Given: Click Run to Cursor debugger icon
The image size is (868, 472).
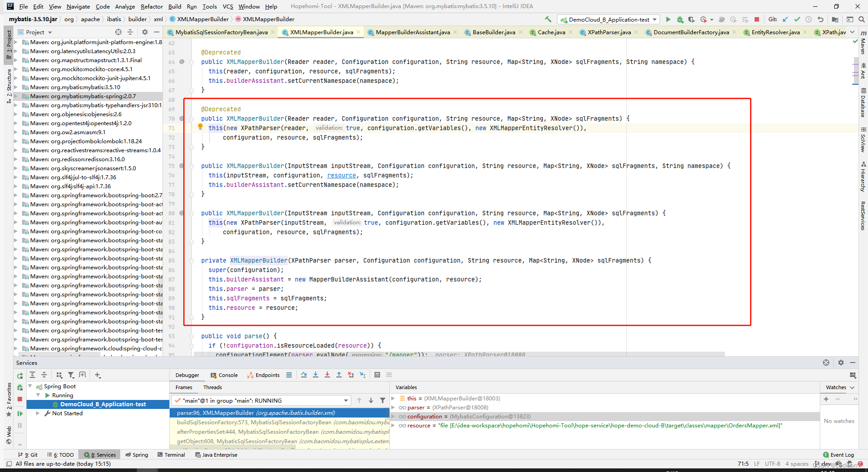Looking at the screenshot, I should click(x=362, y=375).
